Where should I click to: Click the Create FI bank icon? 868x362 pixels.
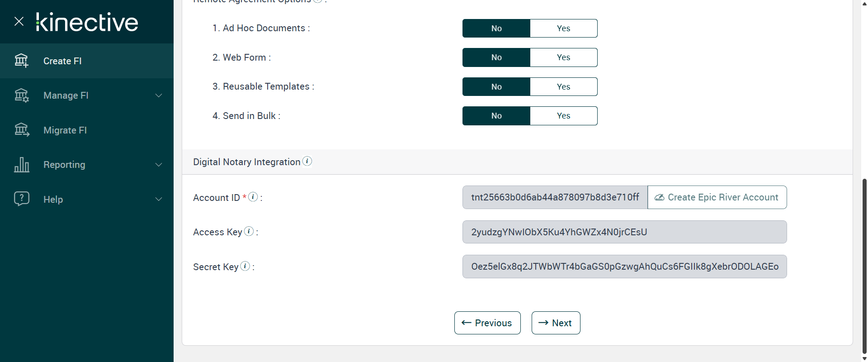[22, 61]
